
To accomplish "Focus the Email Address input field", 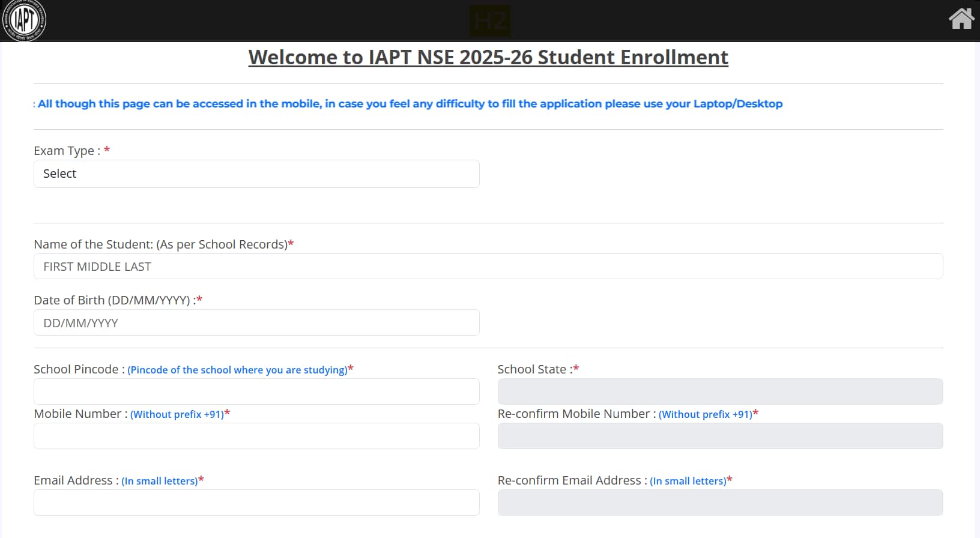I will coord(256,503).
